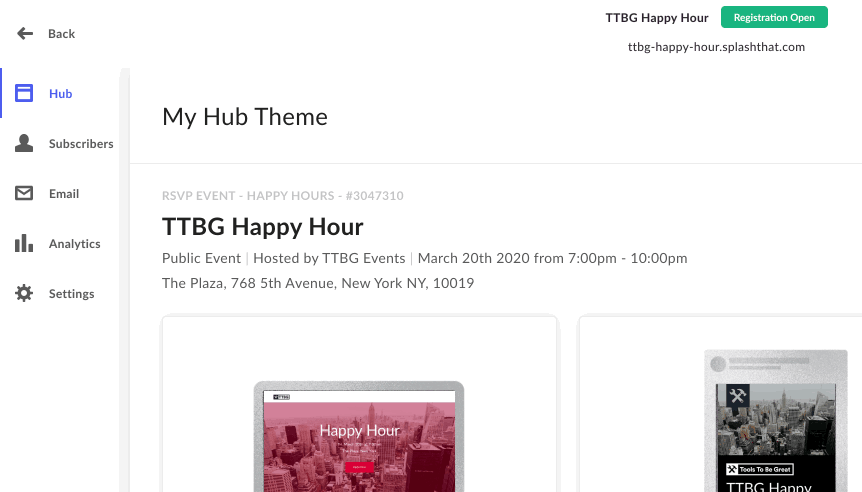The image size is (862, 492).
Task: Select the Hub window icon
Action: pyautogui.click(x=24, y=93)
